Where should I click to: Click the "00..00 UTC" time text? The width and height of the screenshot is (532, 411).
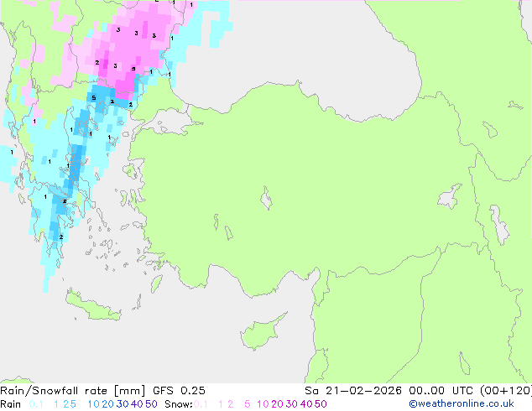point(442,391)
